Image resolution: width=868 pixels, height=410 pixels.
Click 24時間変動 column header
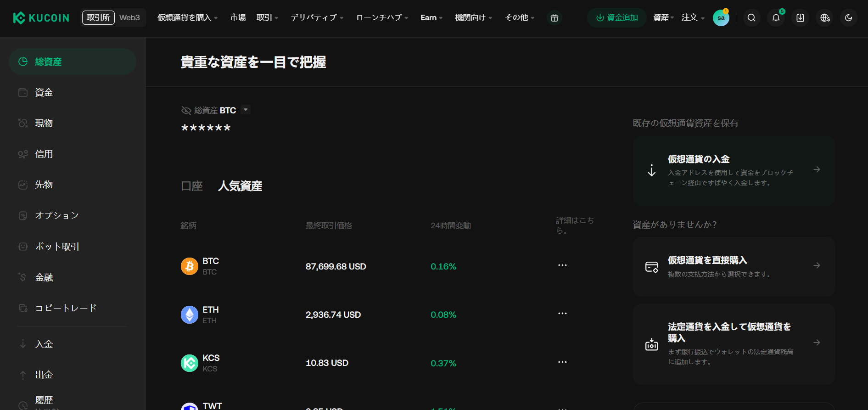point(451,225)
